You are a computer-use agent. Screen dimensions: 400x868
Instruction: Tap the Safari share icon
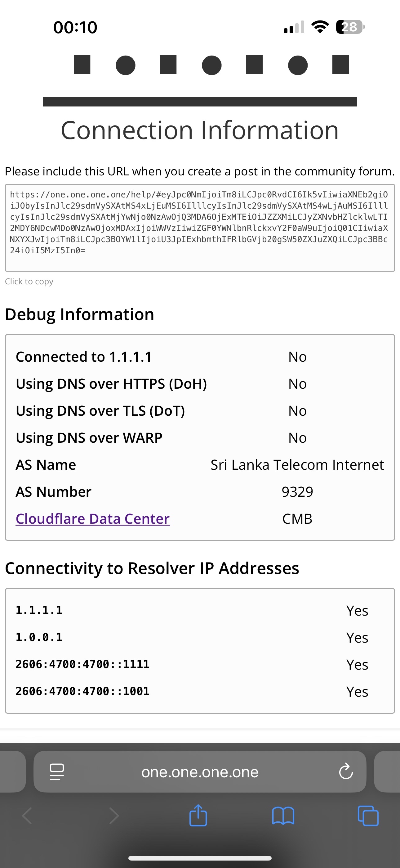click(198, 816)
